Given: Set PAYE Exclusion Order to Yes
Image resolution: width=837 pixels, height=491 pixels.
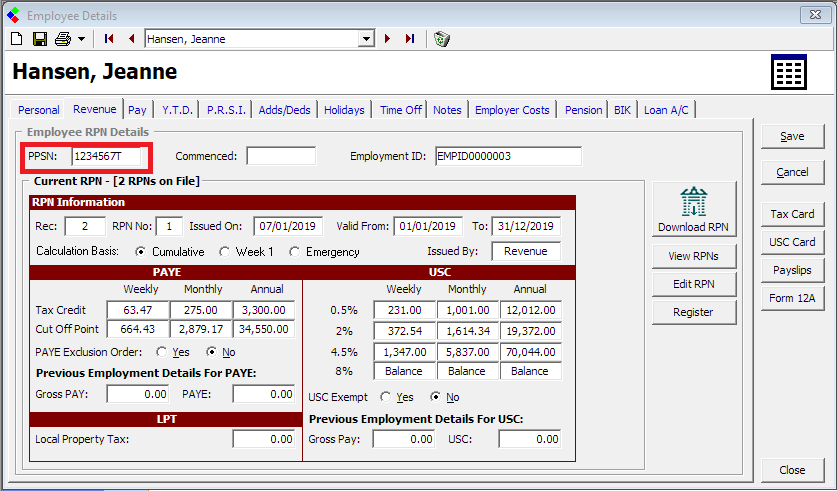Looking at the screenshot, I should coord(163,352).
